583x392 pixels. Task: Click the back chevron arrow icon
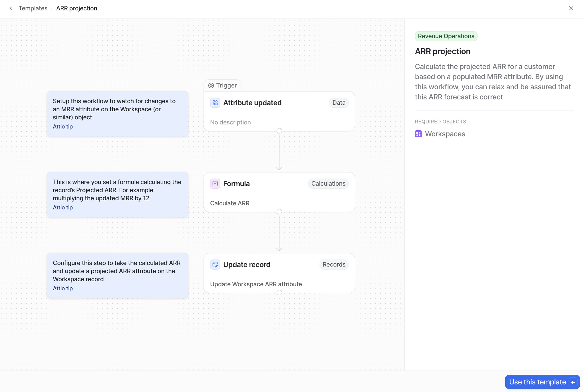point(11,8)
